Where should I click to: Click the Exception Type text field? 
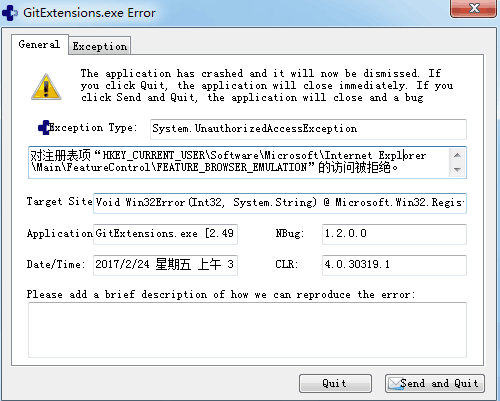pyautogui.click(x=308, y=129)
